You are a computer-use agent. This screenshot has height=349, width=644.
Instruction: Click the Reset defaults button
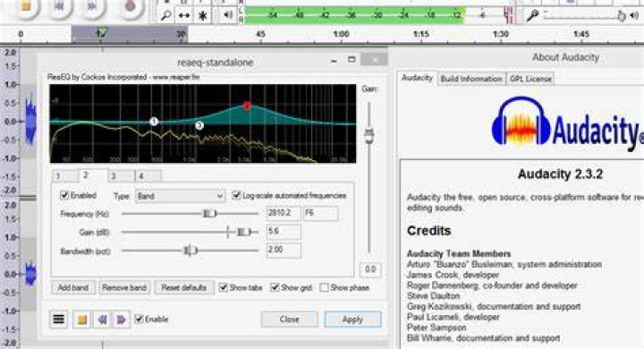pyautogui.click(x=184, y=287)
